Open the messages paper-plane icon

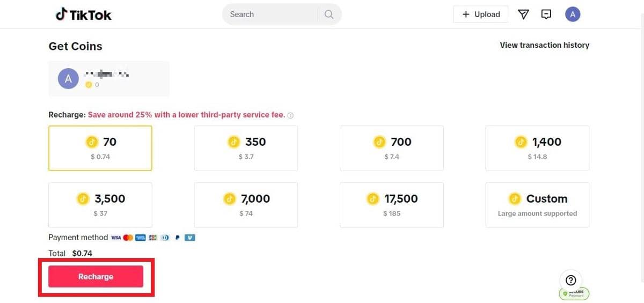click(523, 14)
